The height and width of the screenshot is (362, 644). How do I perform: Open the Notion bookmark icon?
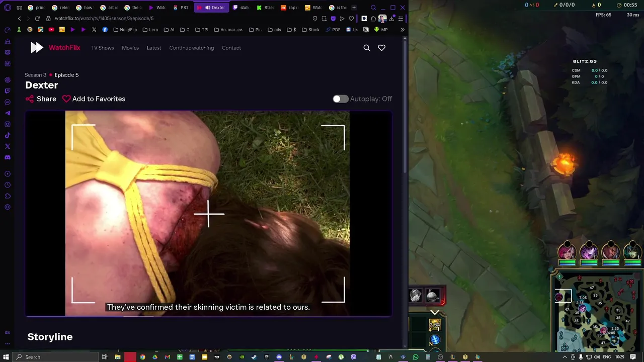pyautogui.click(x=366, y=30)
